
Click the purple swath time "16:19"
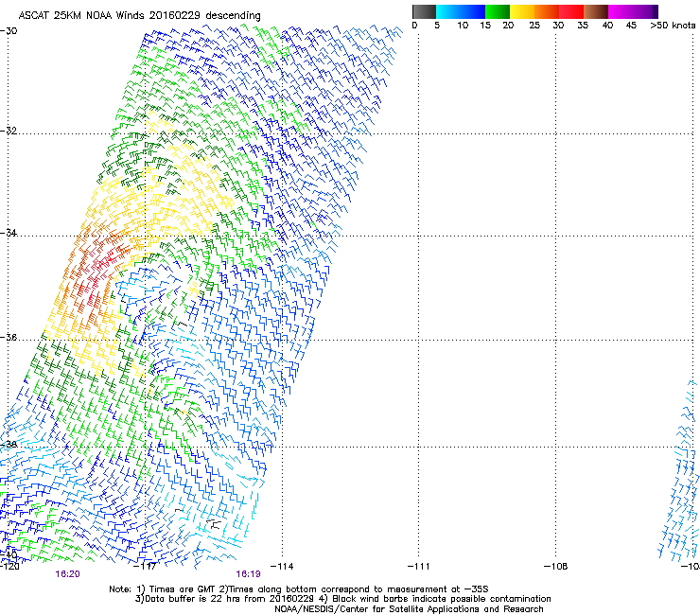coord(248,574)
